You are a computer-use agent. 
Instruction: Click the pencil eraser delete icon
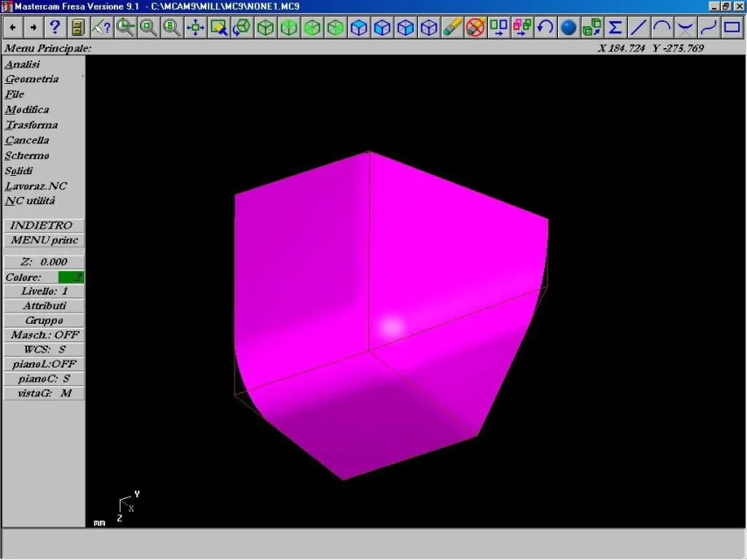tap(452, 27)
